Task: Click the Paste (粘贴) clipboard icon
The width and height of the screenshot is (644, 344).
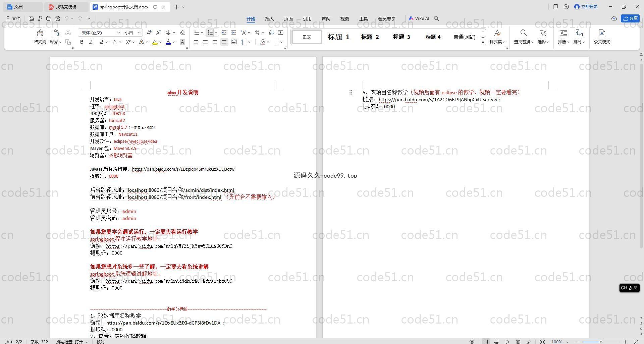Action: (56, 33)
